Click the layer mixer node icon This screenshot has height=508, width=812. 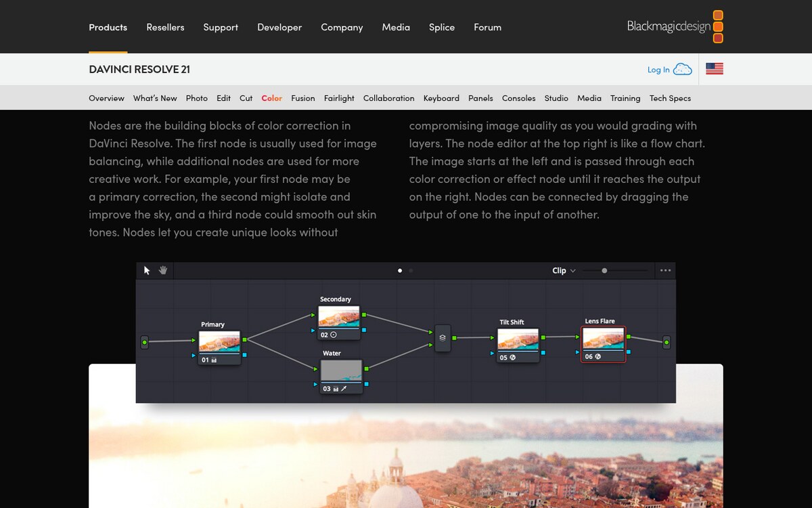pyautogui.click(x=442, y=337)
